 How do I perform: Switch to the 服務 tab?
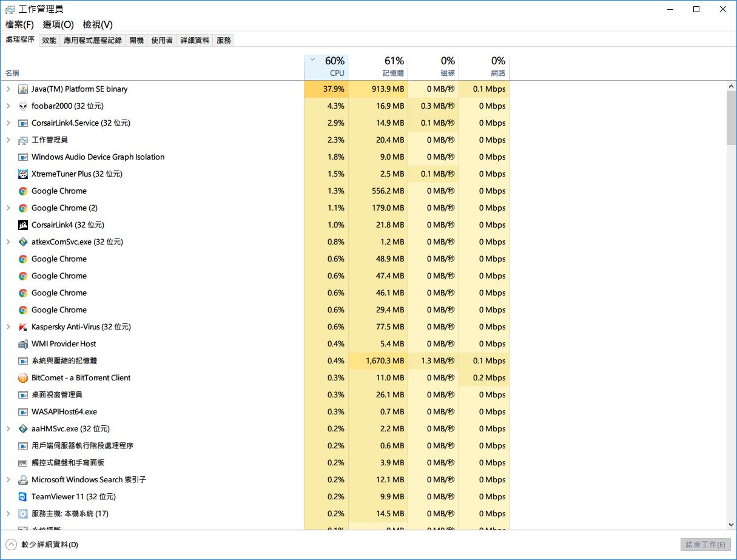[x=224, y=40]
